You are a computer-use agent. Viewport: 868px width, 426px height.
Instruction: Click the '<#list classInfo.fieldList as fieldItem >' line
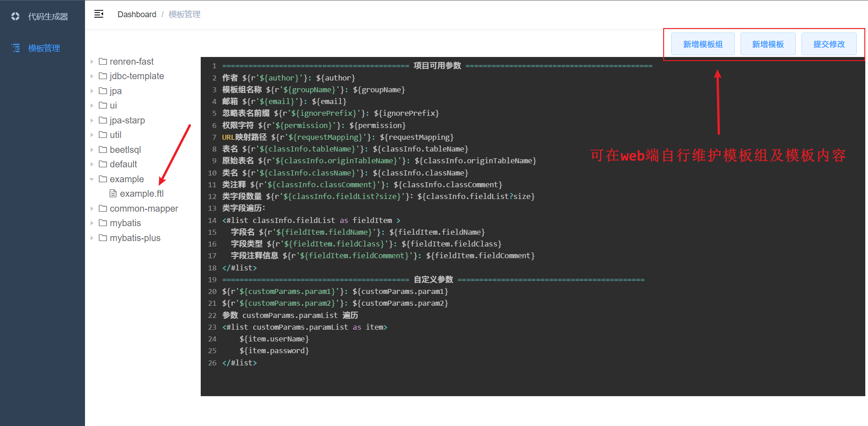(x=311, y=220)
